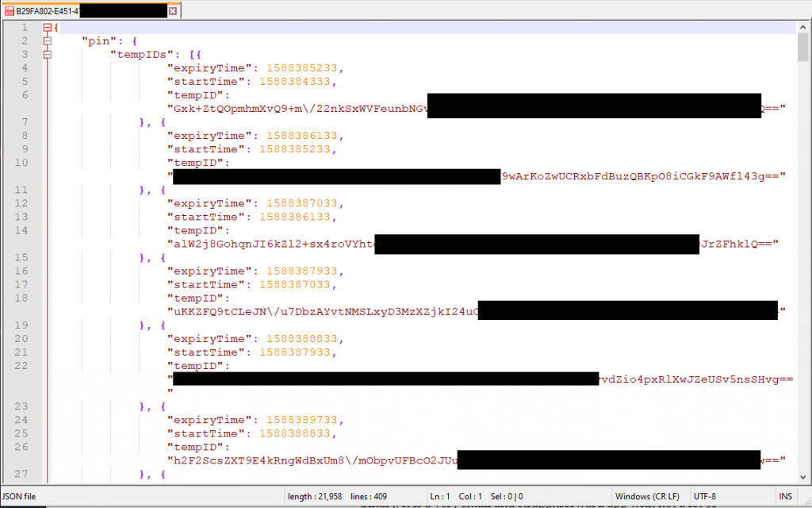Click line number 7 in the margin

tap(24, 122)
